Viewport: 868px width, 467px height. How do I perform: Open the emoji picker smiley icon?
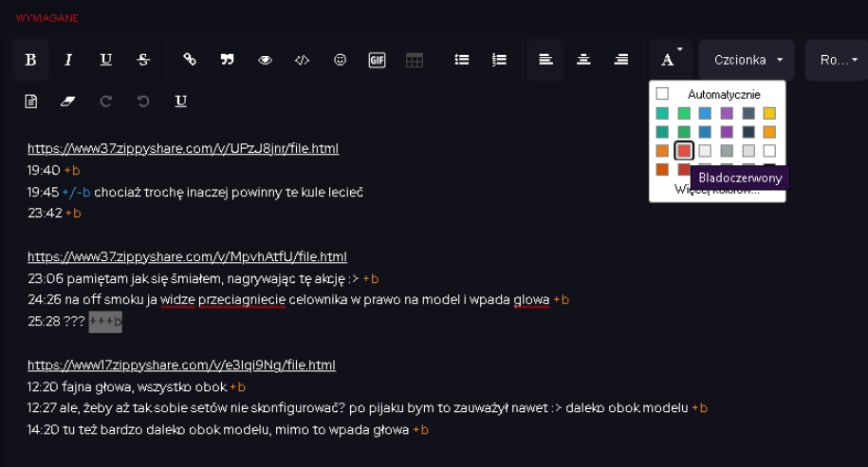tap(340, 60)
